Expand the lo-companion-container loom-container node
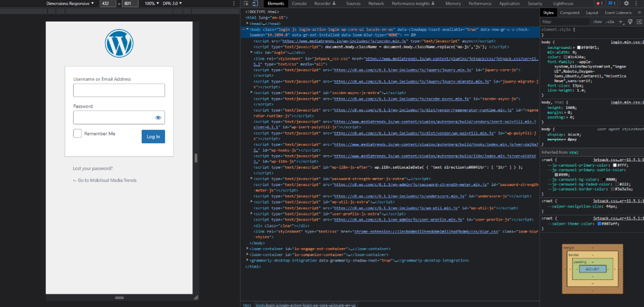 click(x=247, y=254)
